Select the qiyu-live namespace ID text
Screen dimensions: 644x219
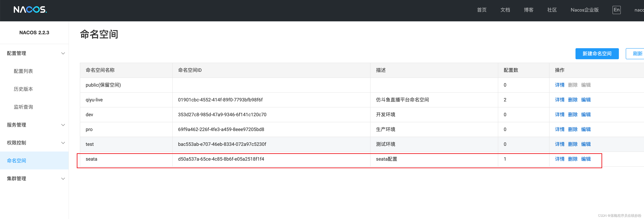220,100
